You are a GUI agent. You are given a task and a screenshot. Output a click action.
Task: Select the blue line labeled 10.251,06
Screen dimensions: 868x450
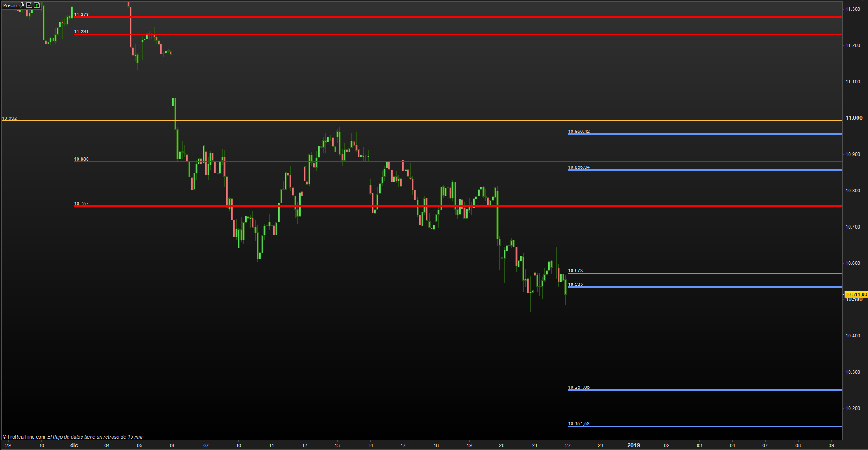tap(703, 390)
